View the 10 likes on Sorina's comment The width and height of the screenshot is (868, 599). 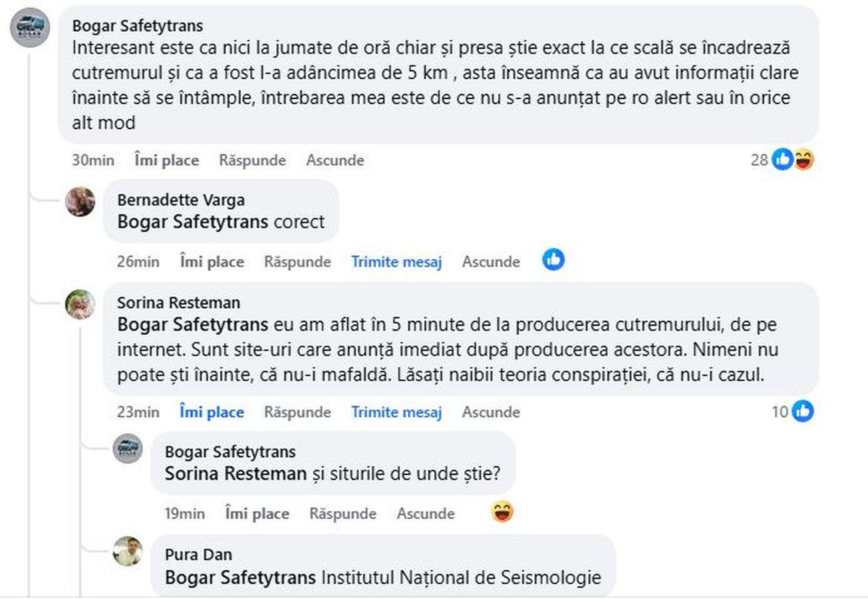point(792,412)
